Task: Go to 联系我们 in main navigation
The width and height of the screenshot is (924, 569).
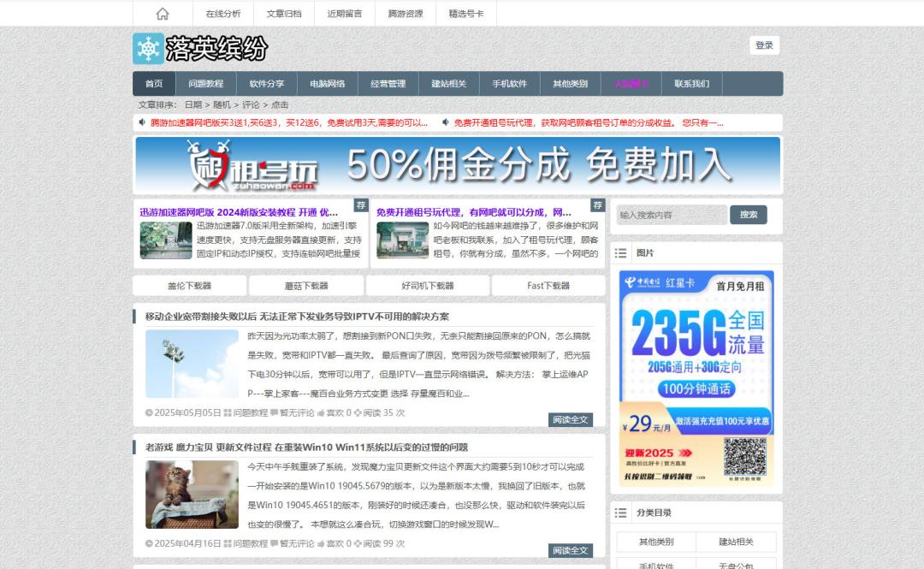Action: click(692, 84)
